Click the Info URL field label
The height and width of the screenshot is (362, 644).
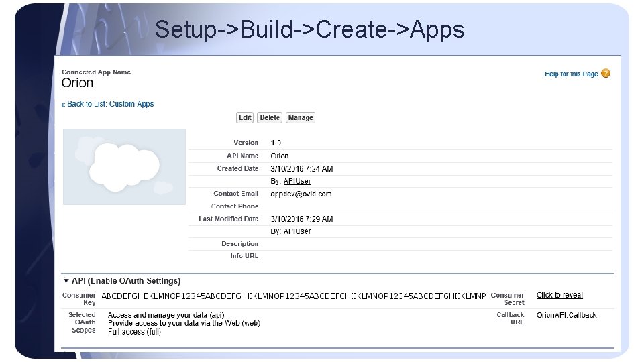pyautogui.click(x=244, y=256)
